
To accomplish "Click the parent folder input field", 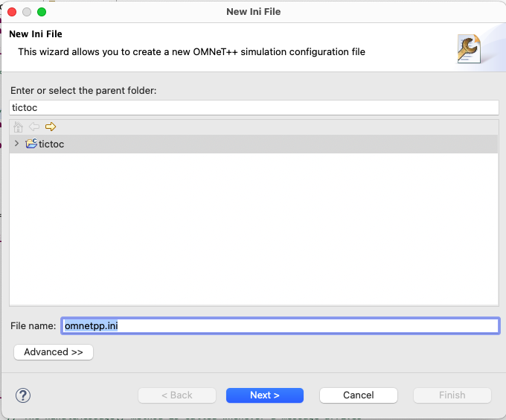I will 254,107.
